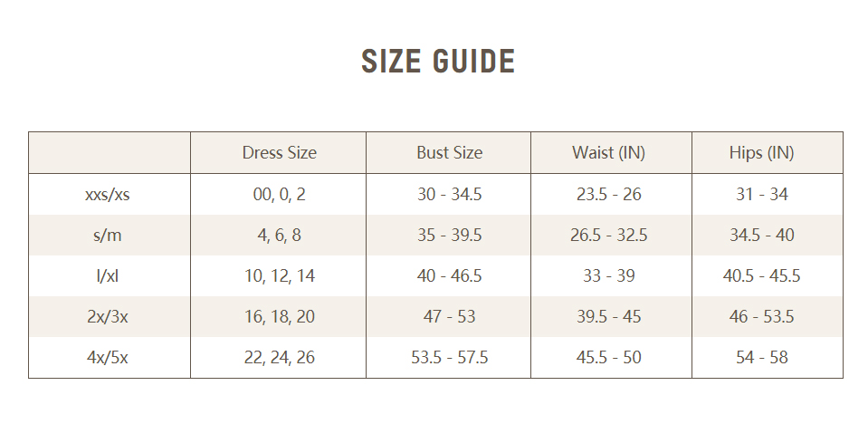Click bust measurement 53.5 - 57.5

coord(449,358)
